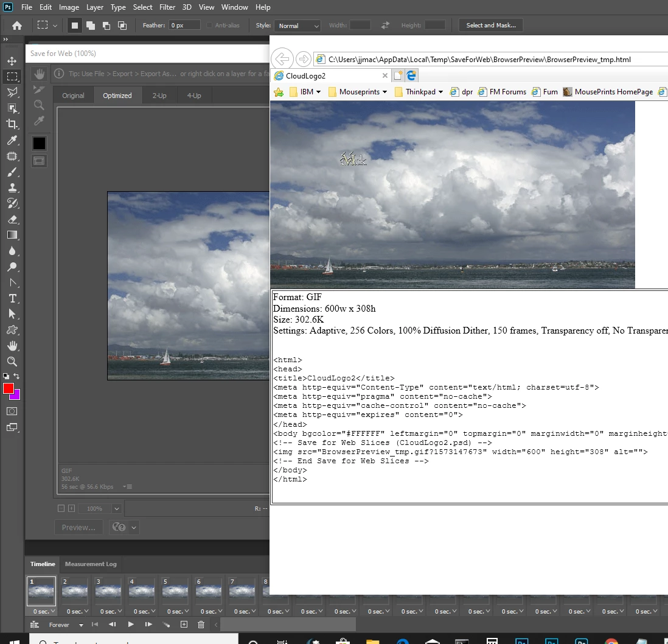Delete selected frame with trash icon
This screenshot has width=668, height=644.
pos(201,625)
